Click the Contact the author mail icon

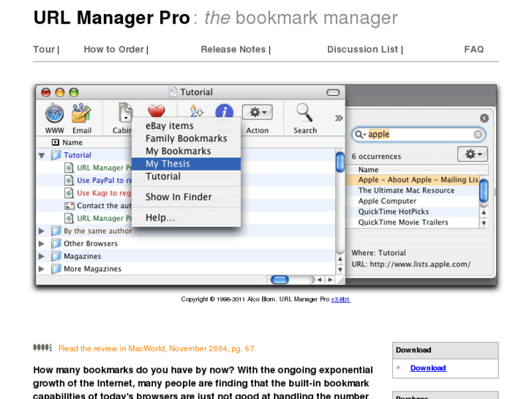tap(70, 206)
